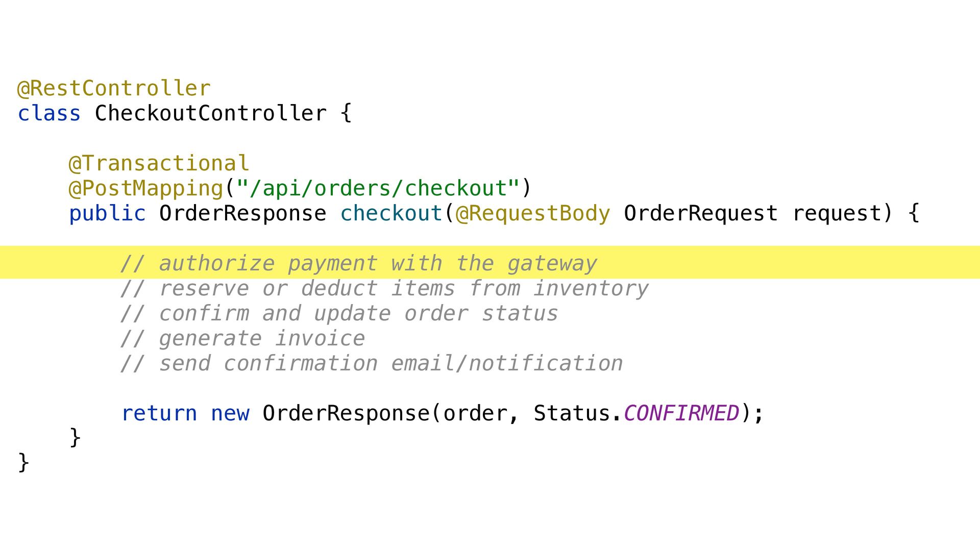Click the OrderRequest parameter type
Image resolution: width=980 pixels, height=551 pixels.
point(701,213)
